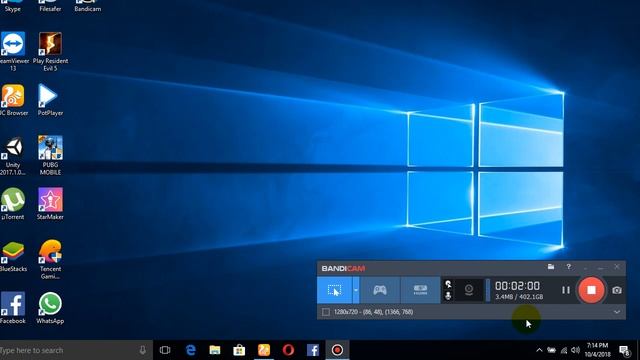The height and width of the screenshot is (360, 640).
Task: Launch Play Resident Evil 5 shortcut
Action: pyautogui.click(x=50, y=52)
